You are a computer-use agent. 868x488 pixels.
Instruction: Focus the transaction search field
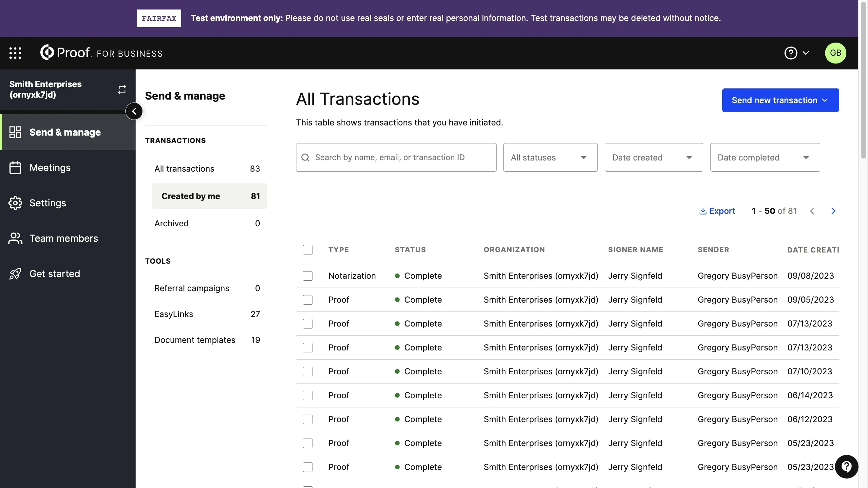pyautogui.click(x=396, y=158)
